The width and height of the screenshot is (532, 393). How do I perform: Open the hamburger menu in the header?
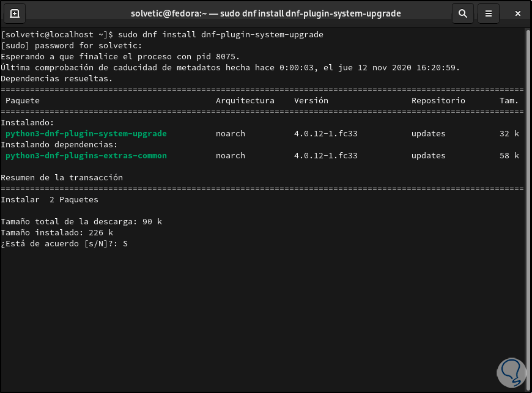tap(488, 13)
